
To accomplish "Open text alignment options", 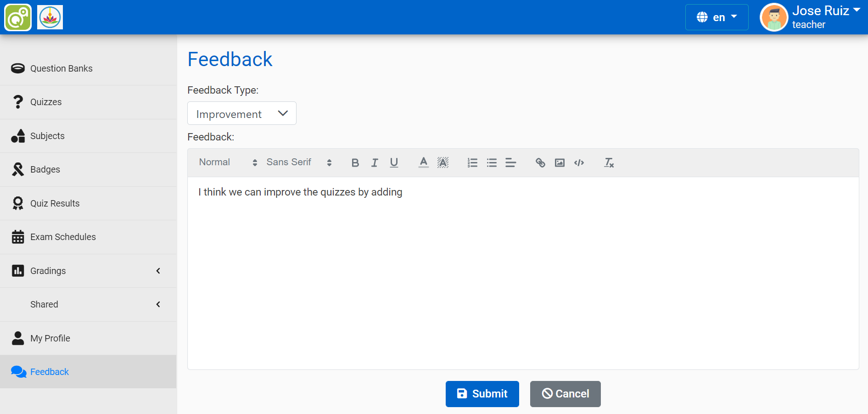I will click(x=511, y=162).
